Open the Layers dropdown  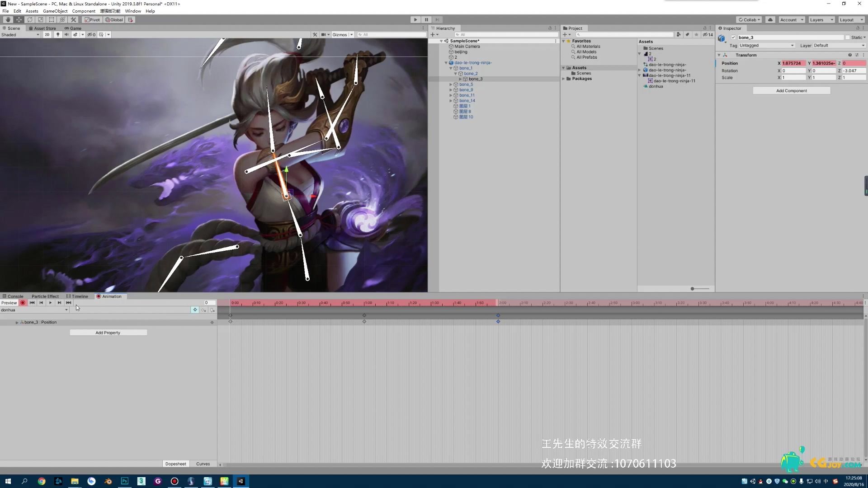click(x=821, y=20)
